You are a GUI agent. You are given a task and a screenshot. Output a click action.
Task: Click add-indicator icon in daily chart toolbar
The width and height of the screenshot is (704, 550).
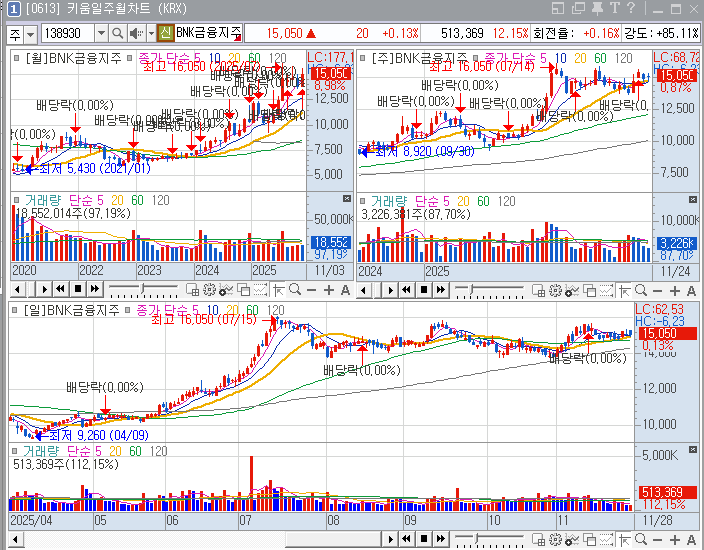[572, 539]
